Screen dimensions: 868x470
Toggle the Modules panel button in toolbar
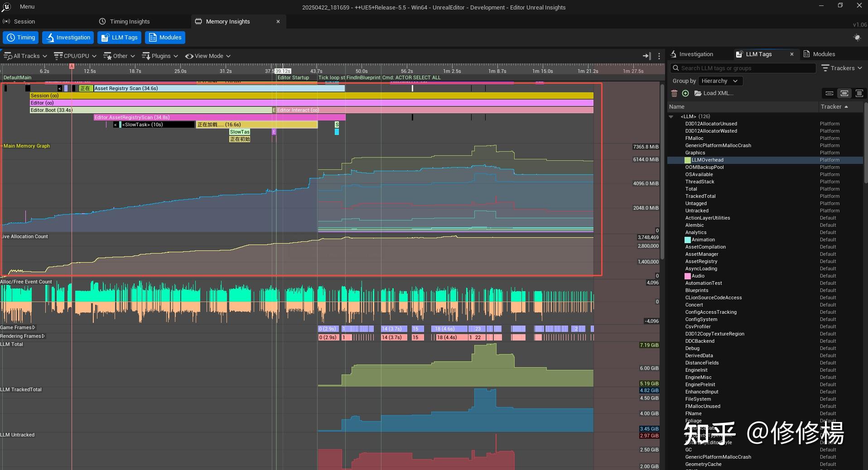165,38
